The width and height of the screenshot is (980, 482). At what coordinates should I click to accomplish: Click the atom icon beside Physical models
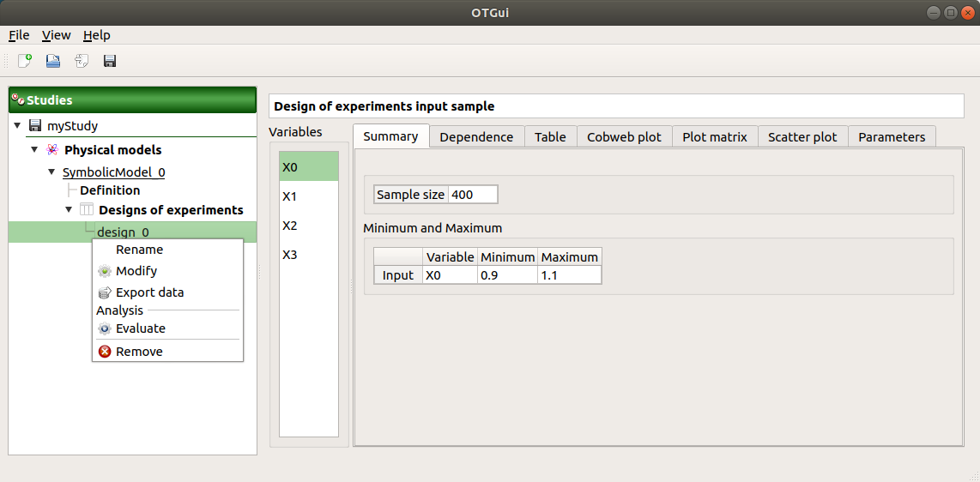pos(52,150)
